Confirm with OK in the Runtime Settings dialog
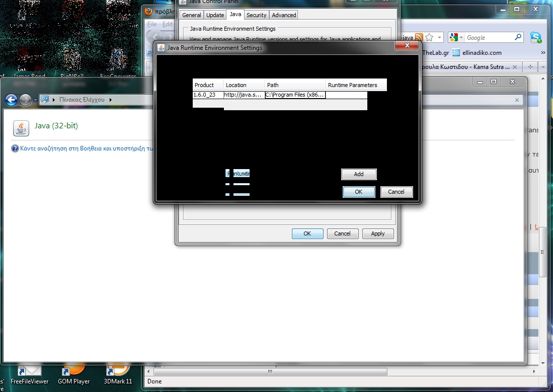Image resolution: width=553 pixels, height=392 pixels. click(359, 192)
